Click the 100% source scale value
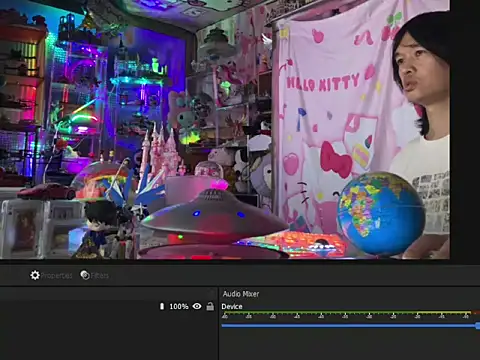 pyautogui.click(x=179, y=306)
